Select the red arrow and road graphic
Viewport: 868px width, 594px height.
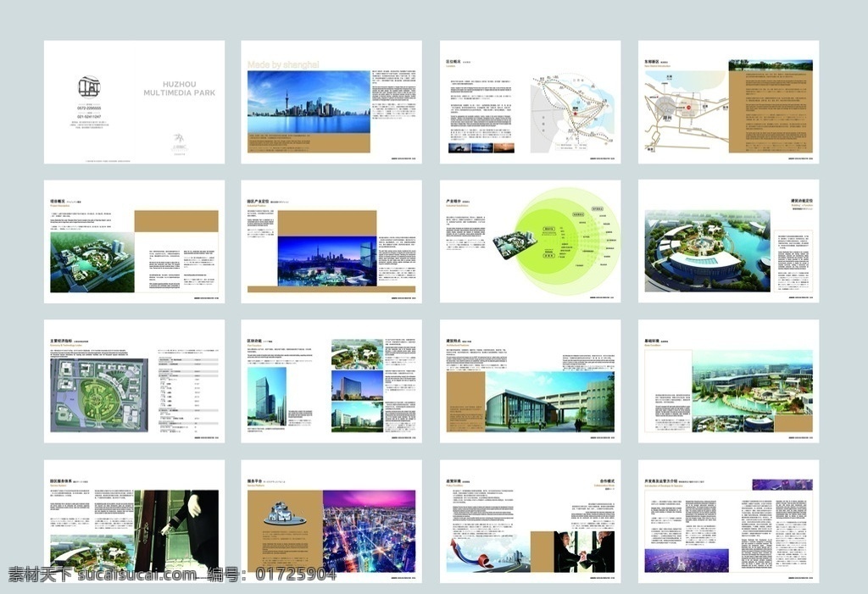[x=489, y=553]
